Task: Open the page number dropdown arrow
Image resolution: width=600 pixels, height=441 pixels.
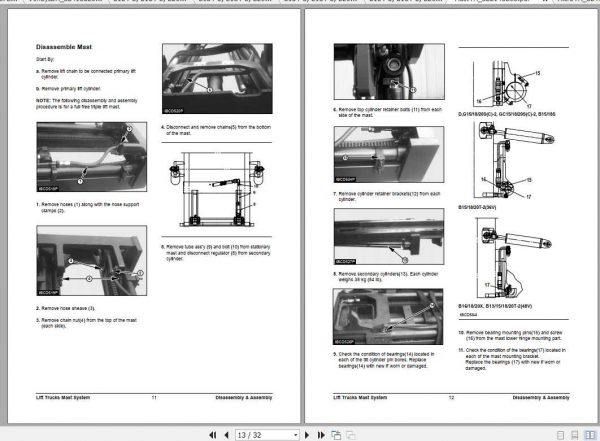Action: coord(295,435)
